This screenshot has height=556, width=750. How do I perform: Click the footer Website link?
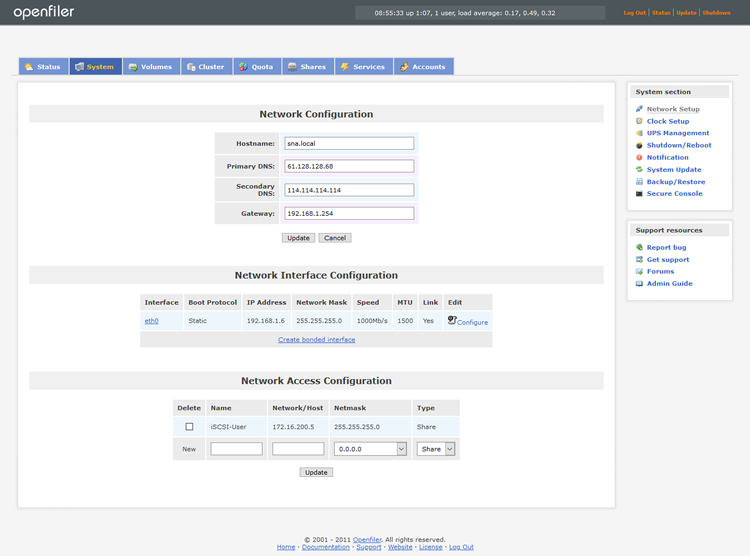click(x=400, y=547)
